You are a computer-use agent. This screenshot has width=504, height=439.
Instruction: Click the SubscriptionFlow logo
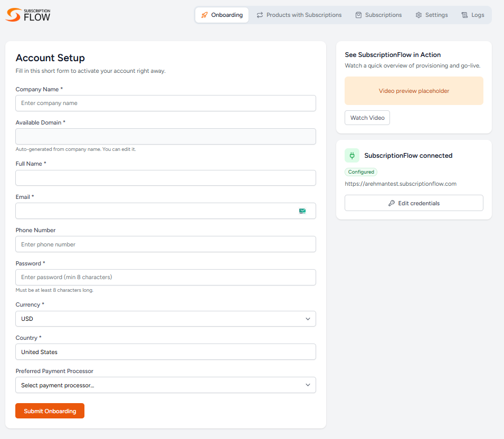[x=28, y=15]
